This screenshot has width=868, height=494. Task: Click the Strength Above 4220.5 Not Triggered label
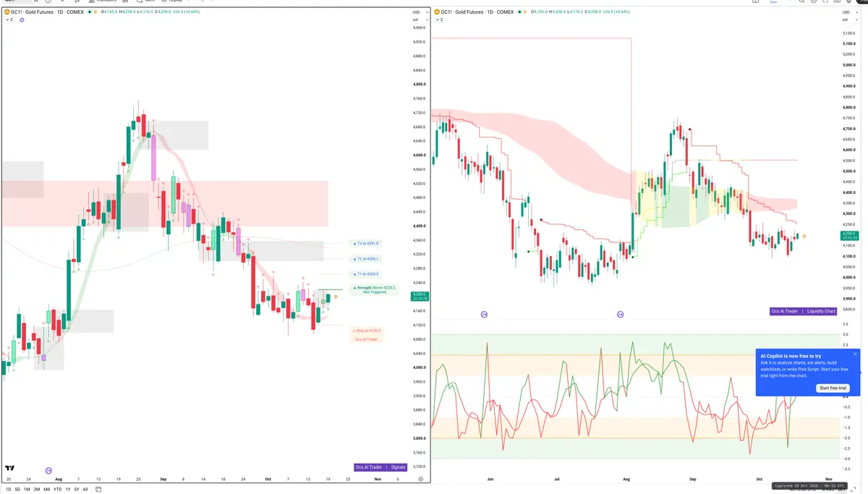coord(375,289)
